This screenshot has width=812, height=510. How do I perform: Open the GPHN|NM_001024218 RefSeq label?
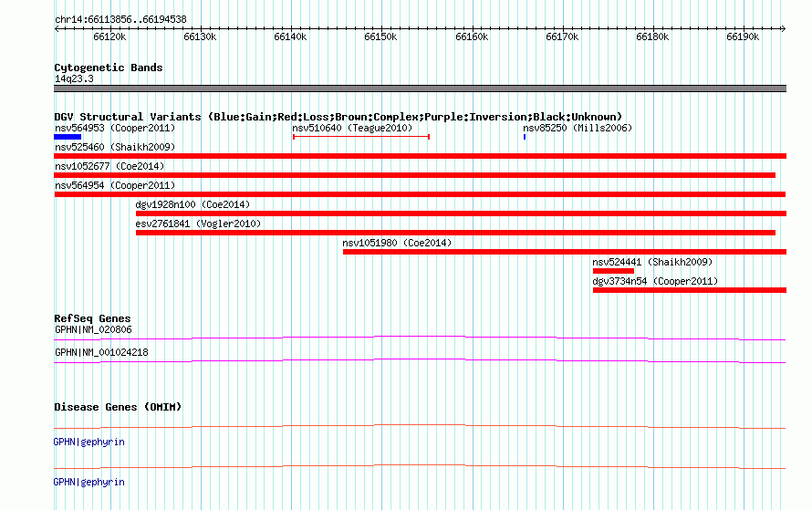pos(101,352)
